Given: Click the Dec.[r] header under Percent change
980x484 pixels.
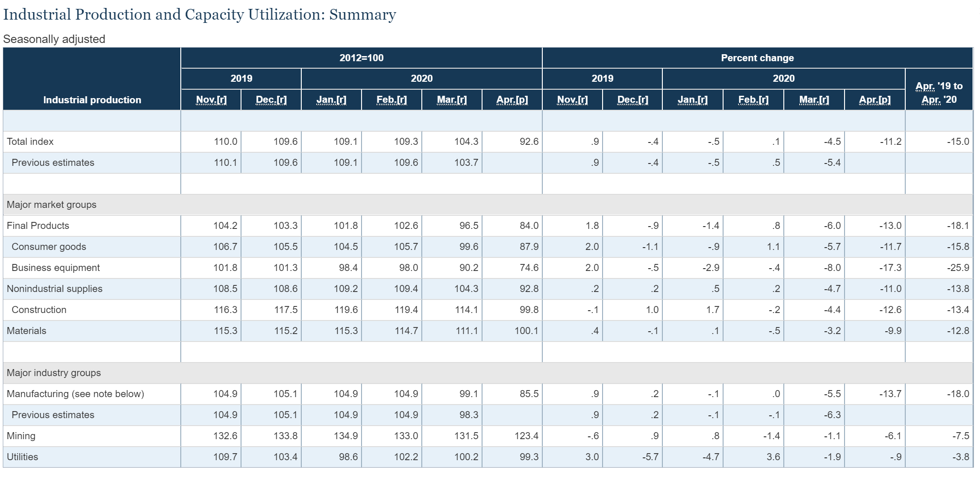Looking at the screenshot, I should pyautogui.click(x=632, y=100).
